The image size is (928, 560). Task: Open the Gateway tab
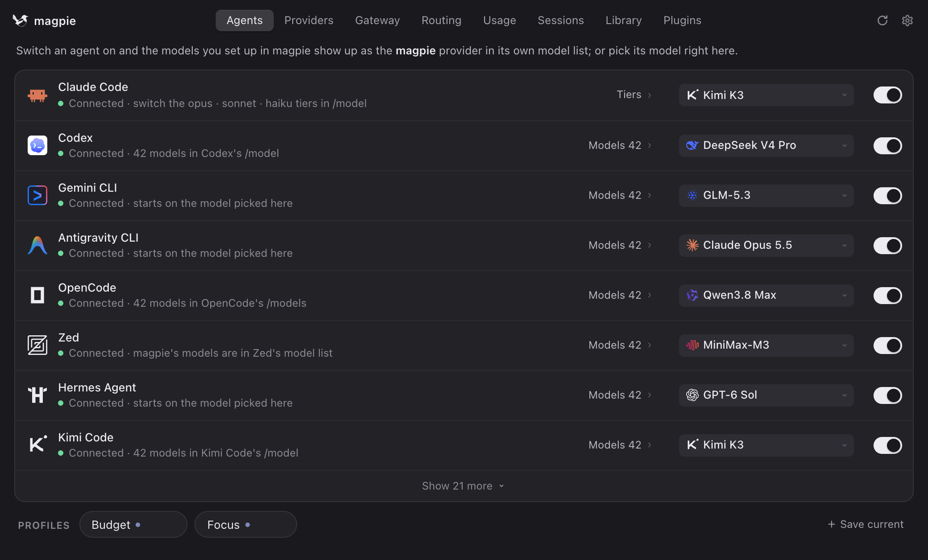point(377,21)
